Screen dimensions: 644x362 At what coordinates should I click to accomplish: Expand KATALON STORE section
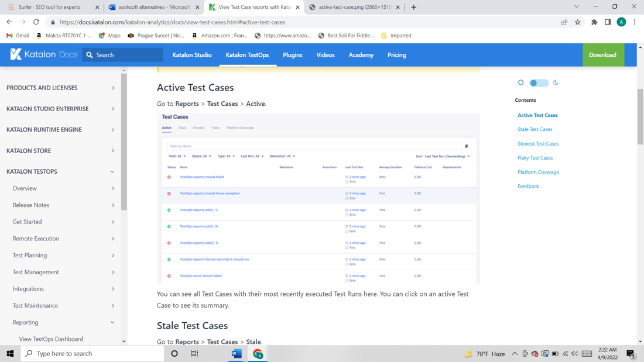pyautogui.click(x=60, y=151)
